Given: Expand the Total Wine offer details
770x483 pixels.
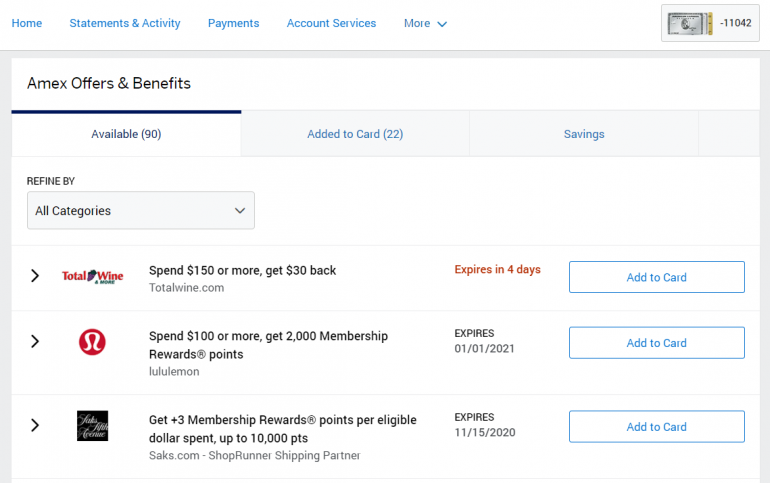Looking at the screenshot, I should pos(35,276).
